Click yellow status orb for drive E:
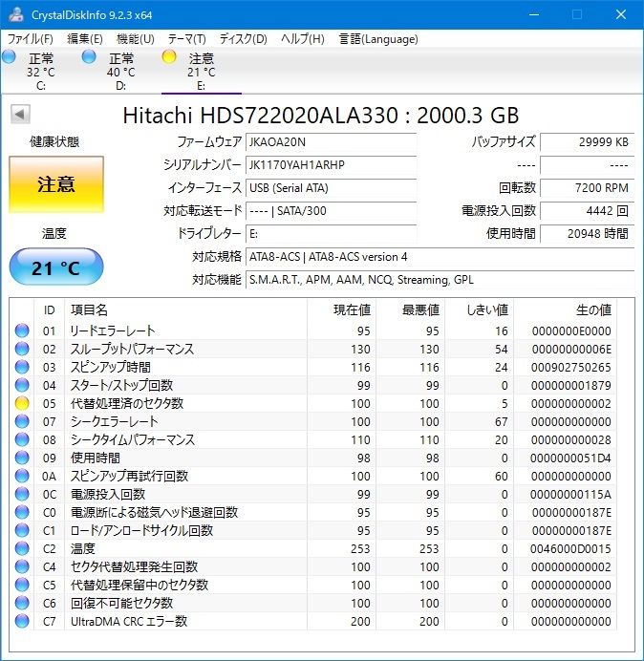Viewport: 644px width, 661px height. coord(169,56)
